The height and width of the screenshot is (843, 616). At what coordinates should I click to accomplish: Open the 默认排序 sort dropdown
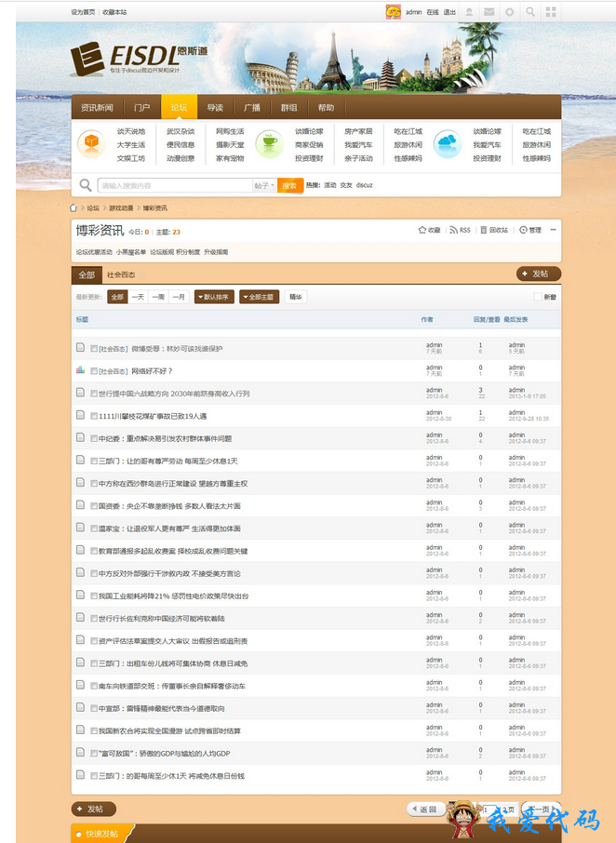[x=214, y=297]
